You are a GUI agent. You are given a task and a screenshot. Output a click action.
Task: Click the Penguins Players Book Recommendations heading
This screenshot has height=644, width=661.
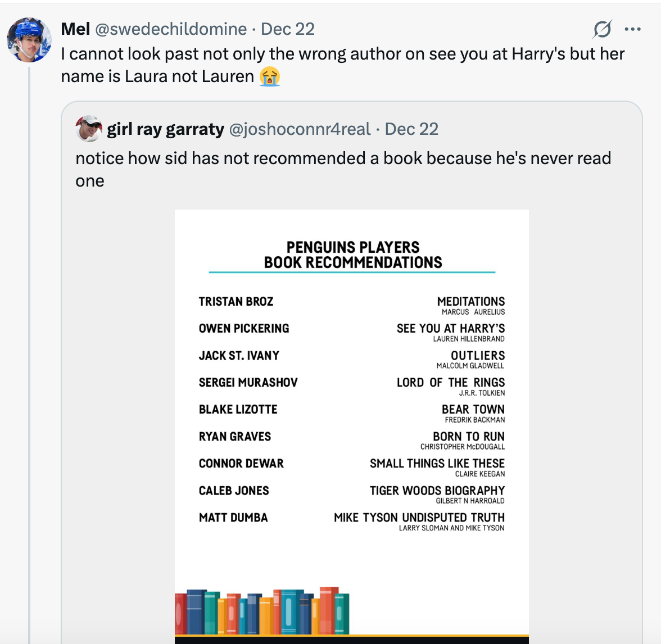pyautogui.click(x=353, y=255)
